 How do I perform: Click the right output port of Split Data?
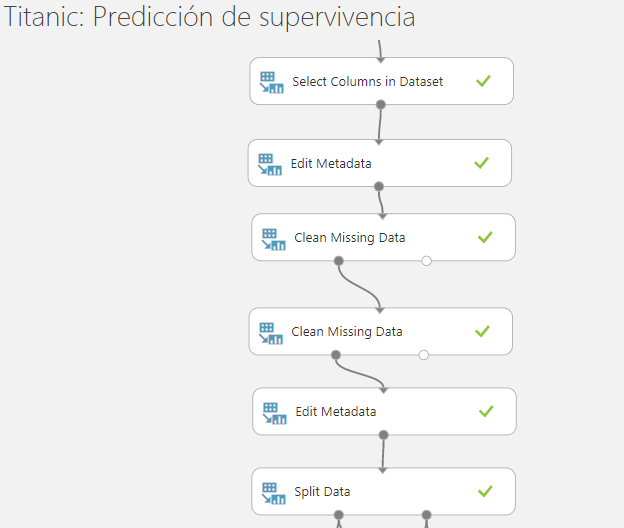(x=426, y=515)
